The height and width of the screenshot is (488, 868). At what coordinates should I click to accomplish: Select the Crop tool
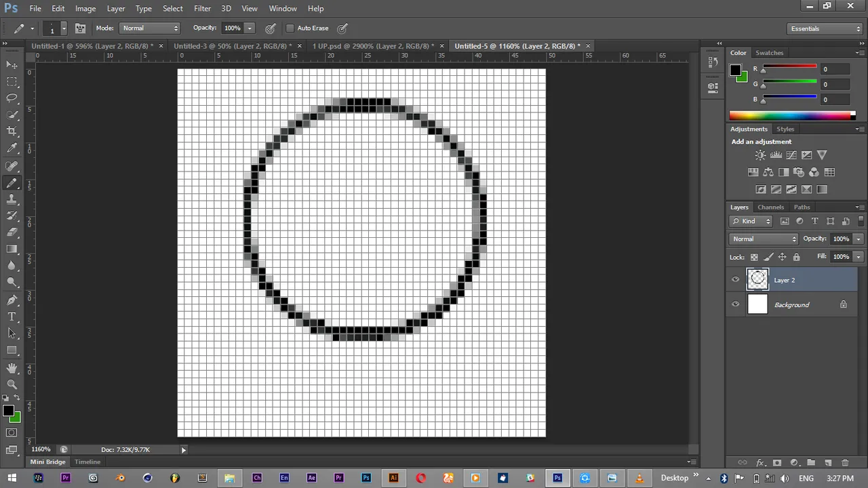tap(12, 131)
